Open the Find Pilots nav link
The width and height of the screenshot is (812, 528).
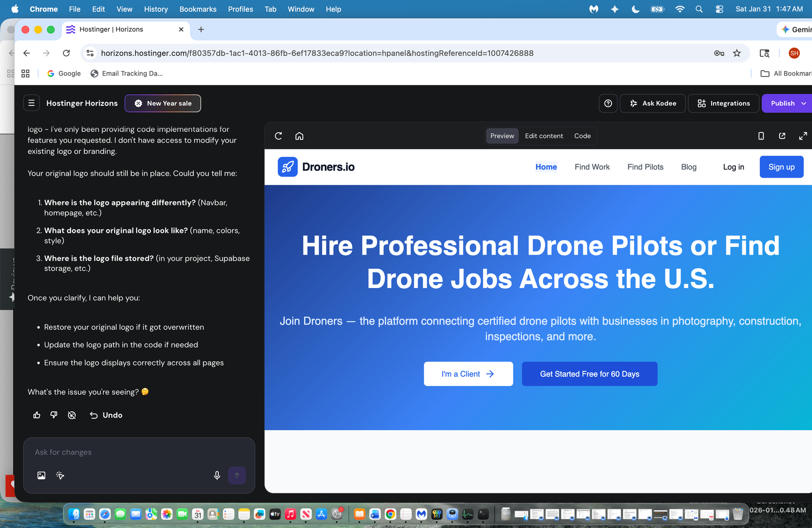pyautogui.click(x=645, y=167)
